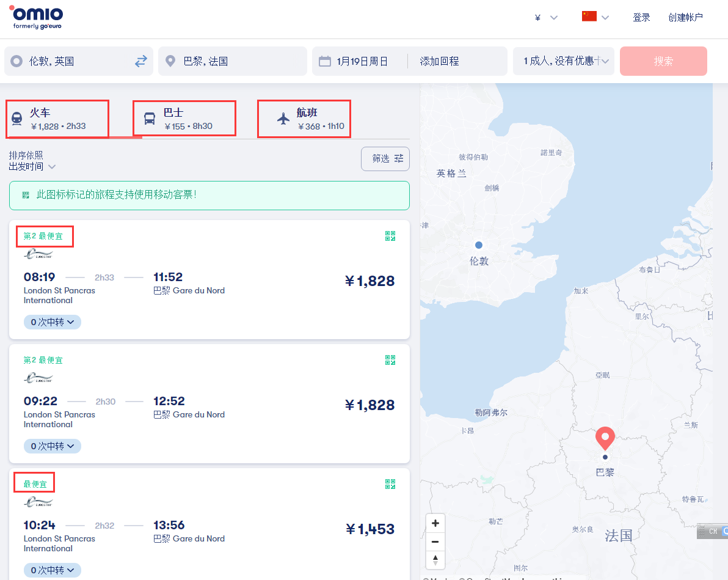Zoom in on the map
Screen dimensions: 728x580
435,523
